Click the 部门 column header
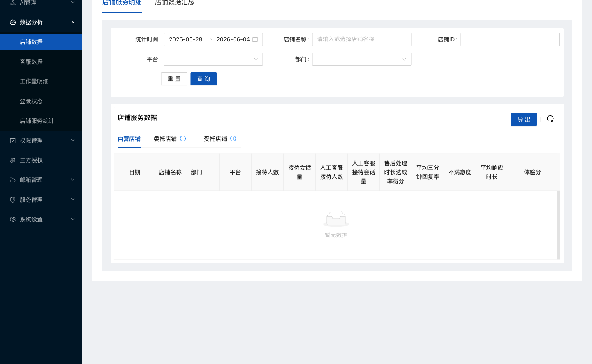This screenshot has width=592, height=364. pyautogui.click(x=203, y=172)
